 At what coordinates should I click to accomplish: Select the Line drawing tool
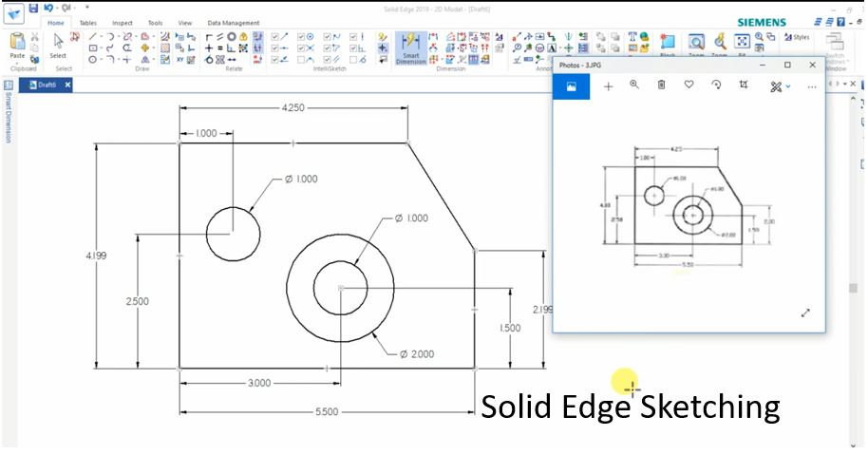pos(93,36)
